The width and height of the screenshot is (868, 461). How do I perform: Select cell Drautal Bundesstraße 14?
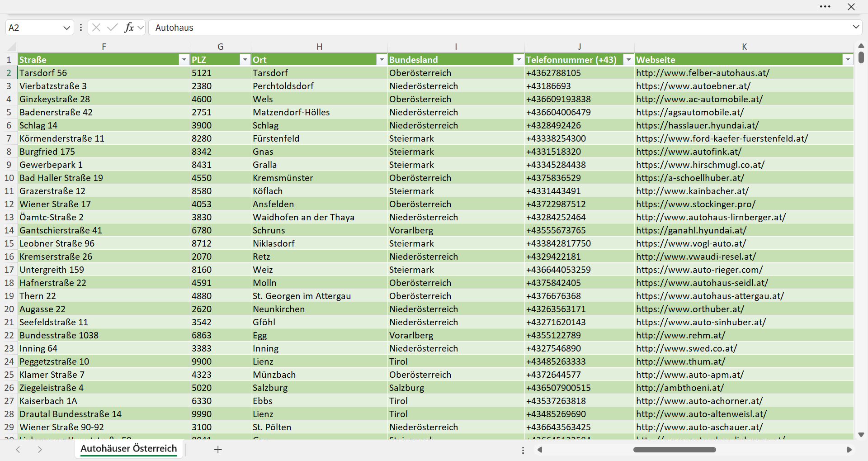coord(104,414)
